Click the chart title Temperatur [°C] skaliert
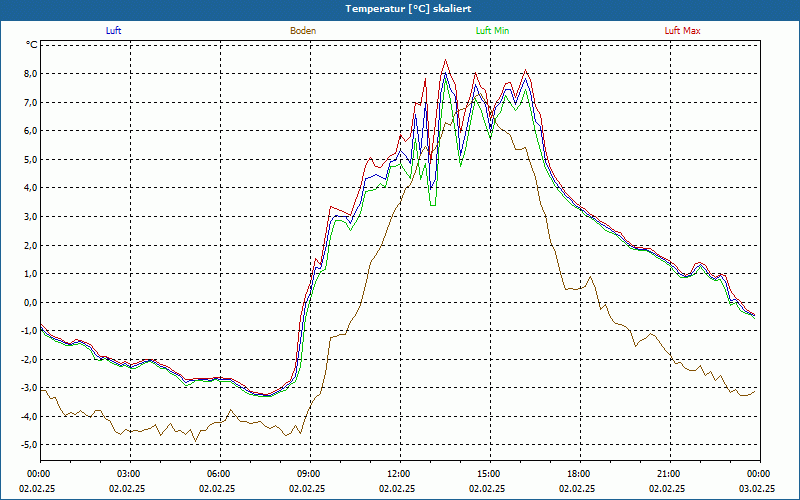The height and width of the screenshot is (500, 800). point(408,9)
